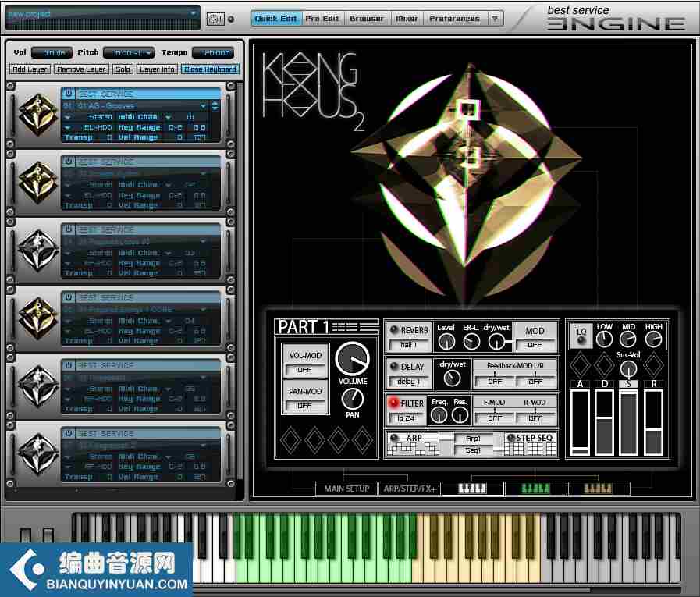Image resolution: width=700 pixels, height=597 pixels.
Task: Open the tan keyboard part tab
Action: [599, 489]
